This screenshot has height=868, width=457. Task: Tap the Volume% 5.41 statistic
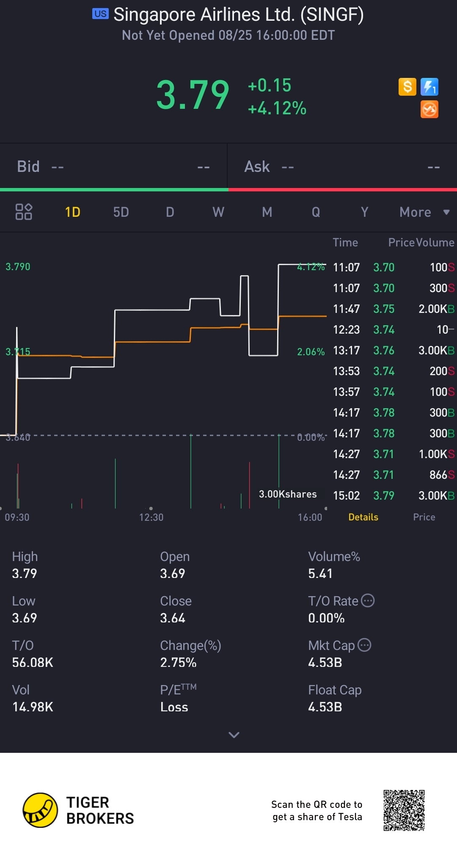click(x=334, y=565)
